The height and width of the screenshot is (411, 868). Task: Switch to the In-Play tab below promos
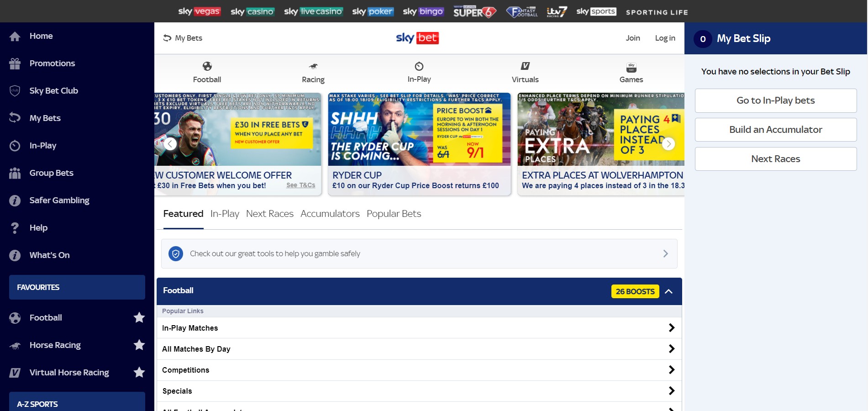tap(225, 214)
